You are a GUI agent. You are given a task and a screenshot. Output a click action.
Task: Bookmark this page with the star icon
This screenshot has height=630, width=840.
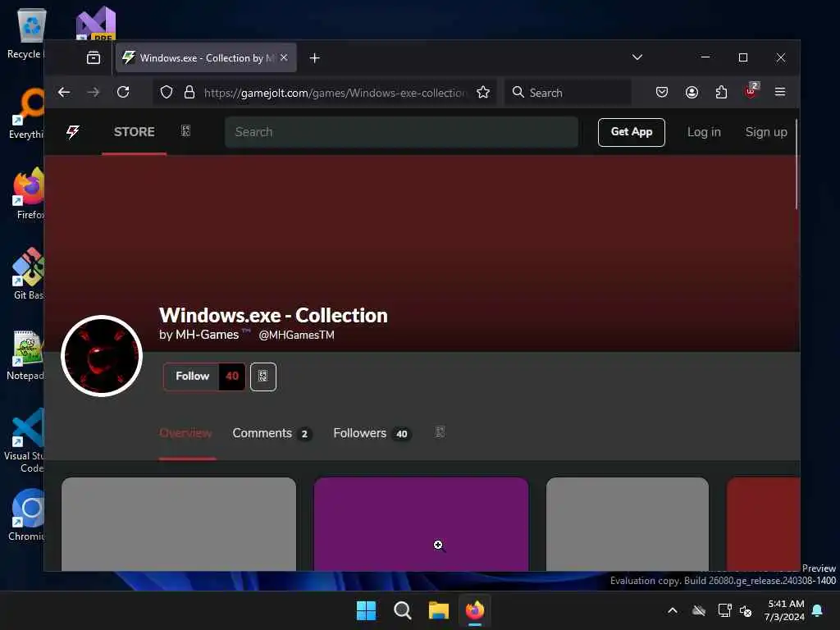[483, 92]
